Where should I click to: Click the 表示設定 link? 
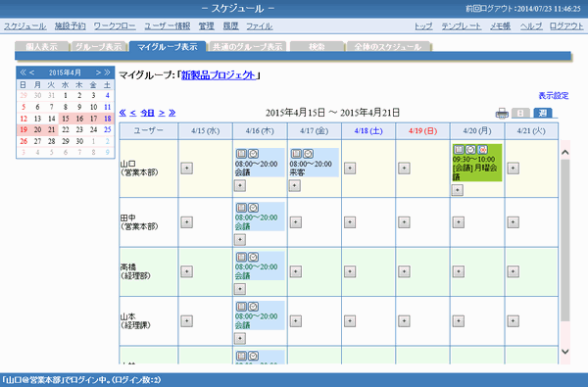coord(554,96)
